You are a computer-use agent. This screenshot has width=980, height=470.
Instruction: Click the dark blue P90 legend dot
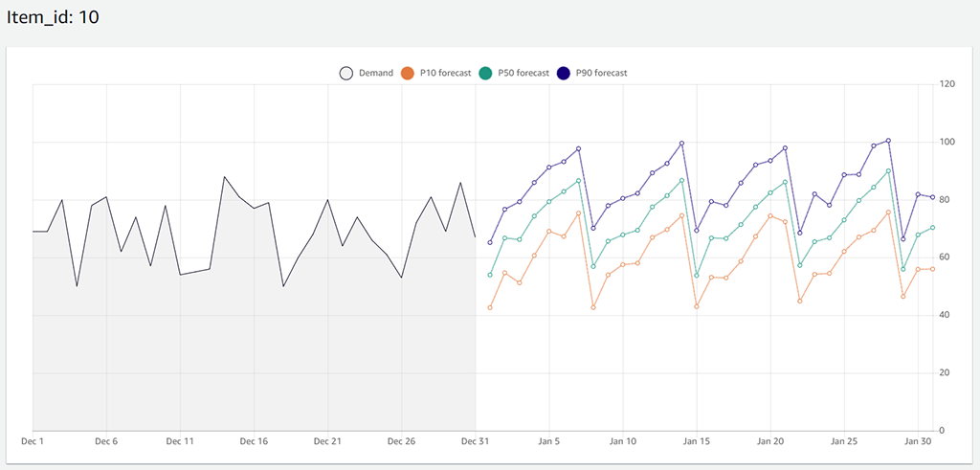point(564,73)
